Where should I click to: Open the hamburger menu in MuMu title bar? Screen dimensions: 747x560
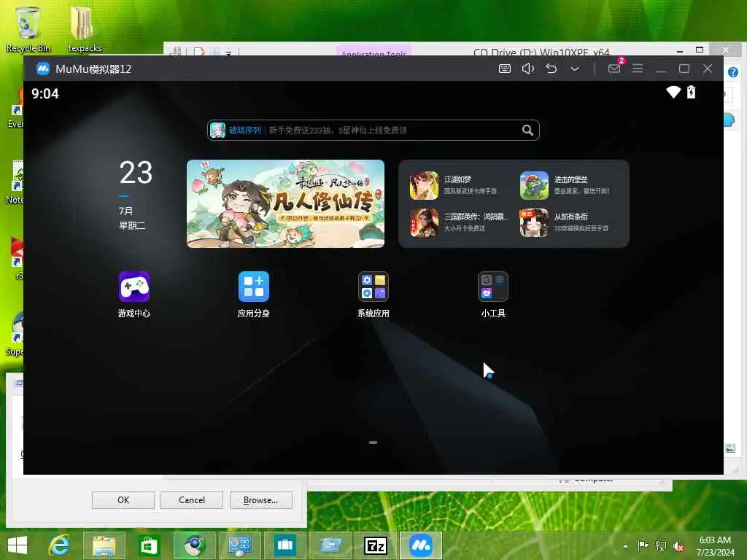point(638,69)
